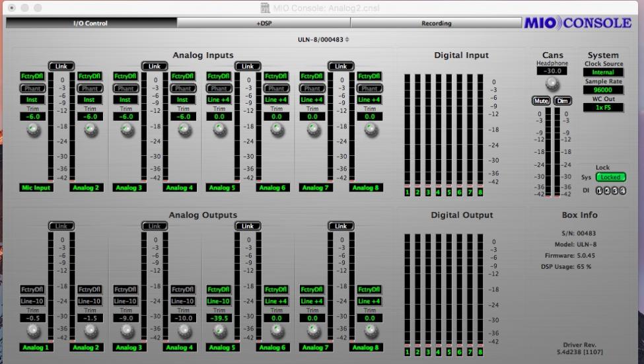The image size is (644, 364).
Task: Click Digital Output channel 4 label
Action: pyautogui.click(x=438, y=352)
